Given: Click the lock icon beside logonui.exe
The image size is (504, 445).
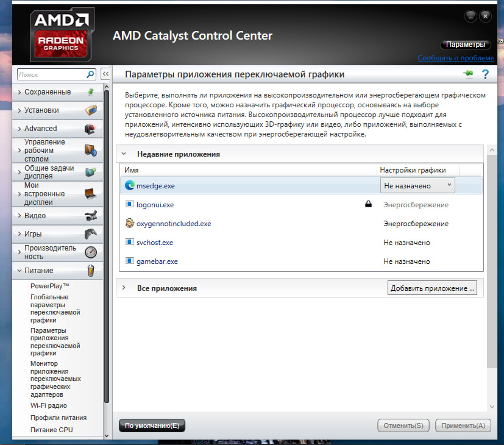Looking at the screenshot, I should pyautogui.click(x=368, y=205).
